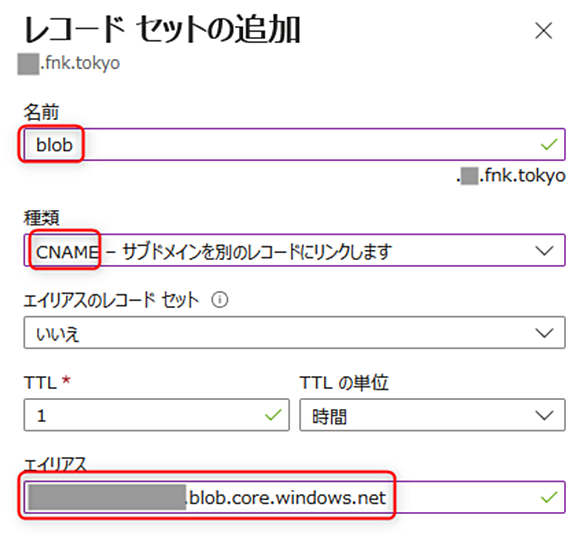Open the 種類 dropdown showing CNAME
The height and width of the screenshot is (546, 586).
[294, 250]
